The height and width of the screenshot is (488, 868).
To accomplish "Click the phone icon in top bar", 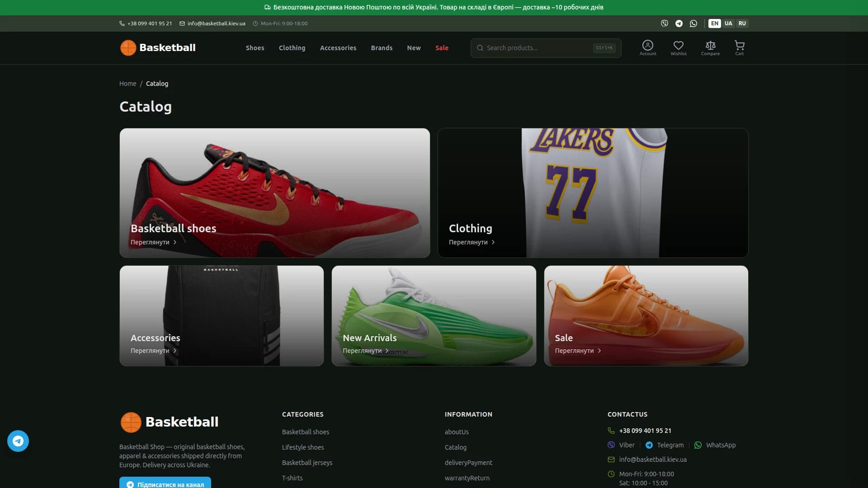I will pyautogui.click(x=122, y=23).
